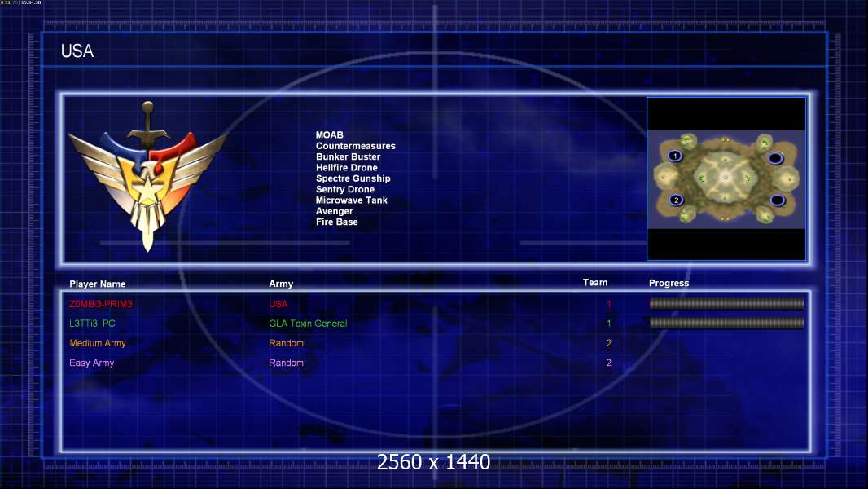Open the map preview thumbnail
This screenshot has width=868, height=489.
coord(726,178)
